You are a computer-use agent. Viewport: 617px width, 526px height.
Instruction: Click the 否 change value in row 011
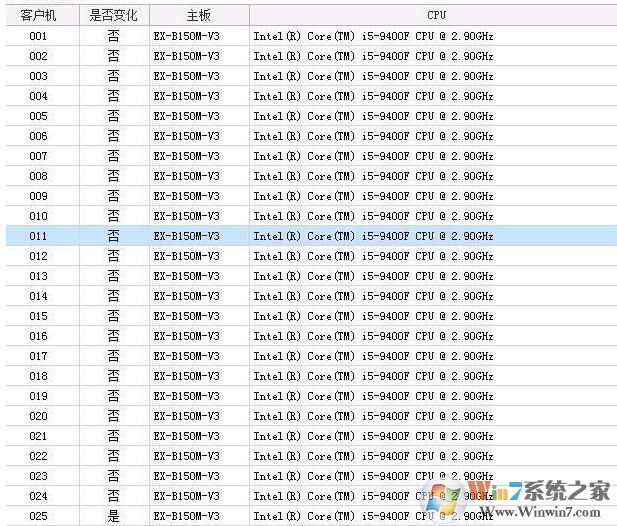(113, 236)
